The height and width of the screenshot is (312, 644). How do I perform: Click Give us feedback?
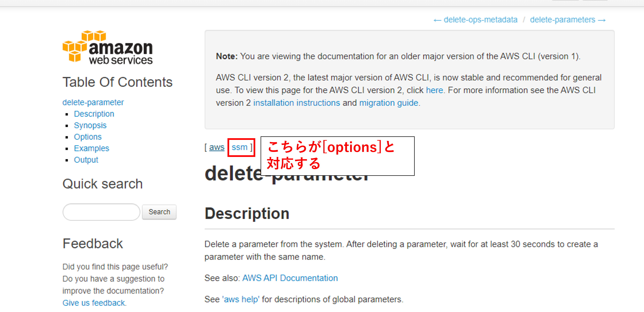point(94,302)
